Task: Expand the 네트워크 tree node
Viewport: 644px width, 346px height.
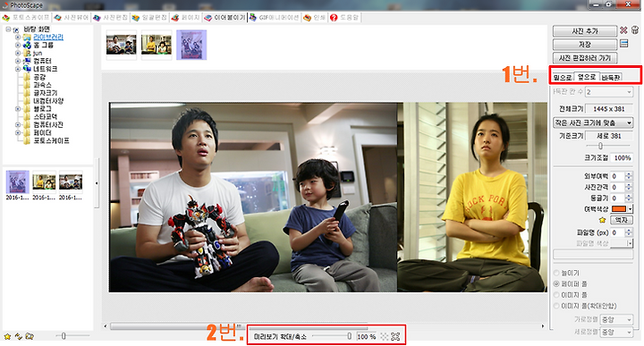Action: tap(18, 69)
